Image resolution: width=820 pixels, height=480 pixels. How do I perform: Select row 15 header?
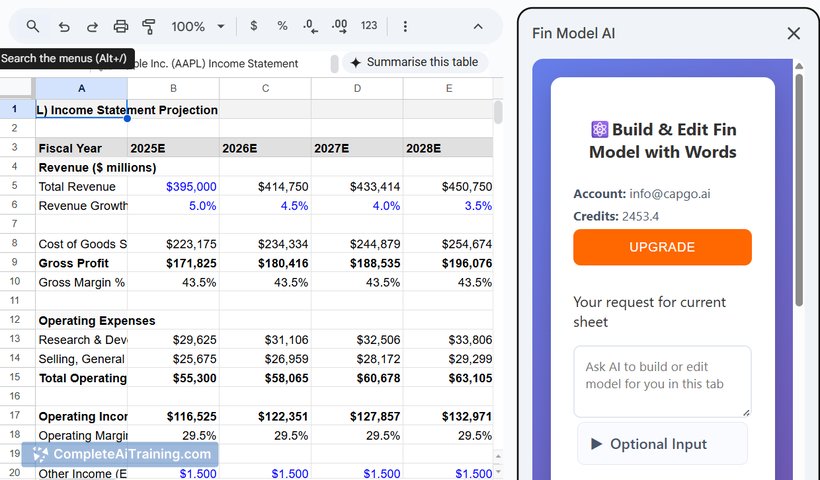click(15, 378)
